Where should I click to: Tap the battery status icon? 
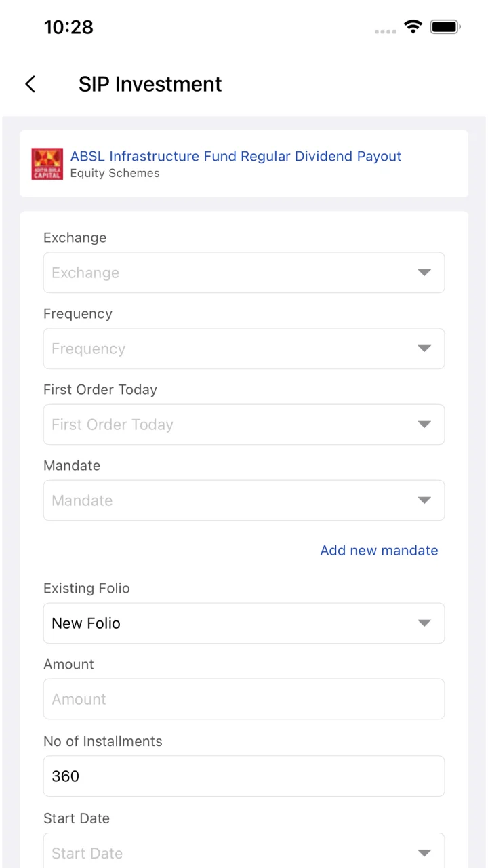446,27
